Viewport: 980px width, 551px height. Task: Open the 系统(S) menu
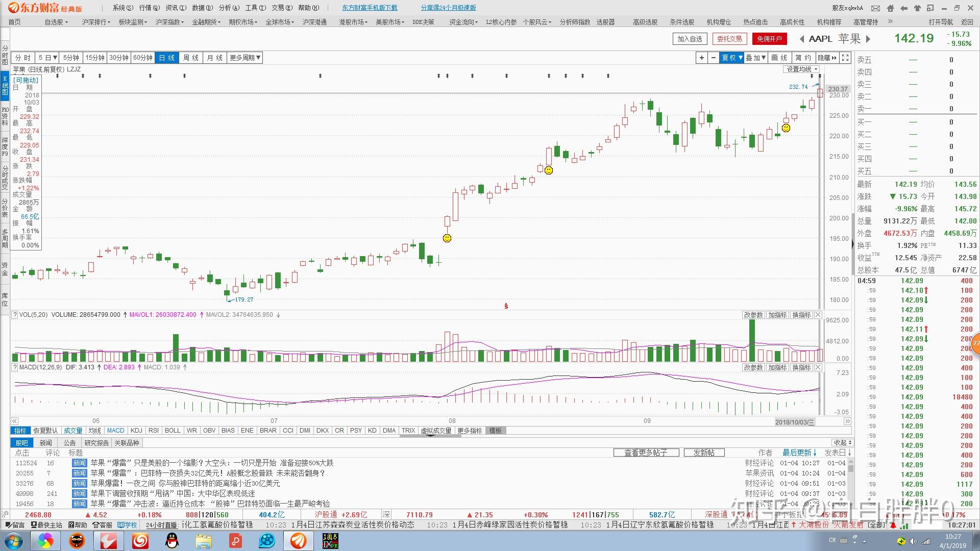[x=123, y=8]
